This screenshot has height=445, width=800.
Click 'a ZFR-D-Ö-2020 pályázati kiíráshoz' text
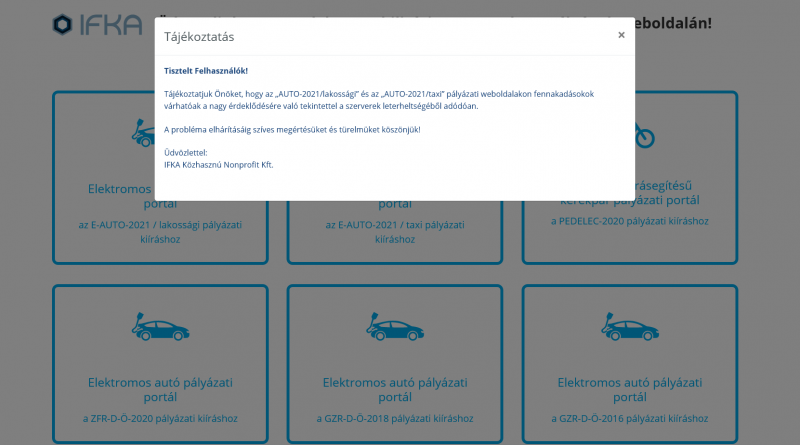point(160,418)
